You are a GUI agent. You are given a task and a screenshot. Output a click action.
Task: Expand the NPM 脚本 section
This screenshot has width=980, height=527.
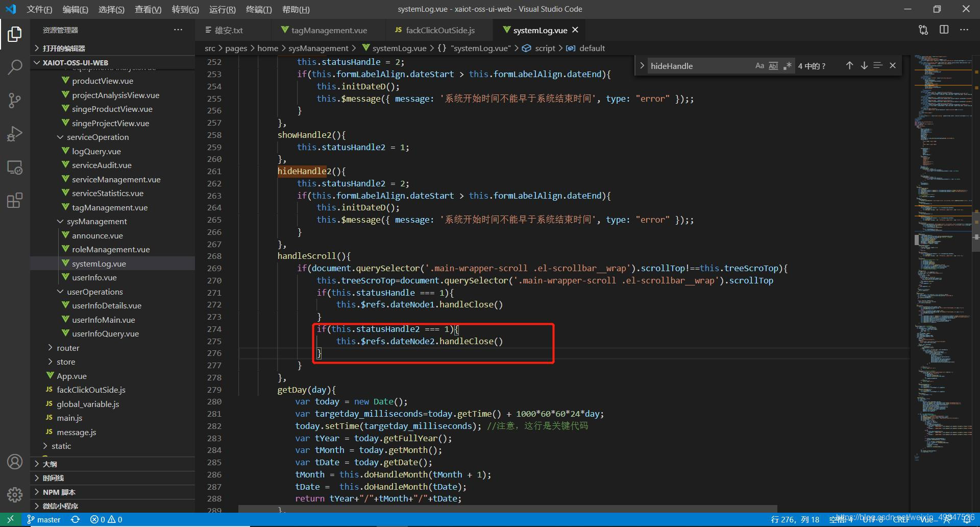[x=112, y=492]
